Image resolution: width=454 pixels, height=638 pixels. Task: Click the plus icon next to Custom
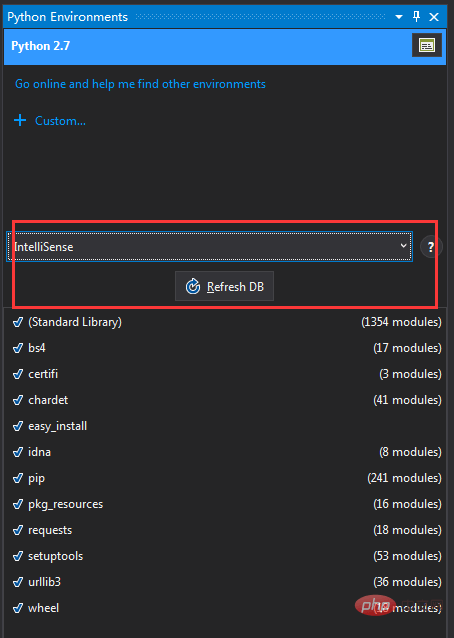point(20,120)
